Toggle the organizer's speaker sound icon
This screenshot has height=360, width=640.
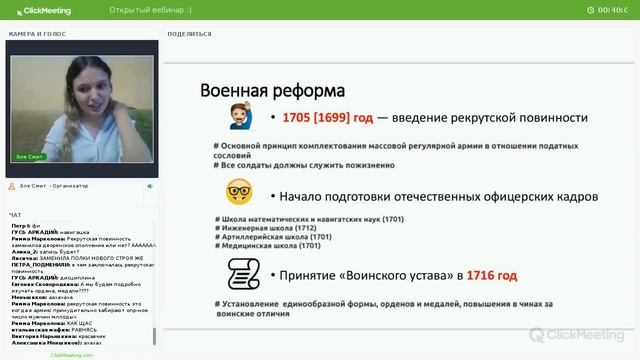pos(150,186)
